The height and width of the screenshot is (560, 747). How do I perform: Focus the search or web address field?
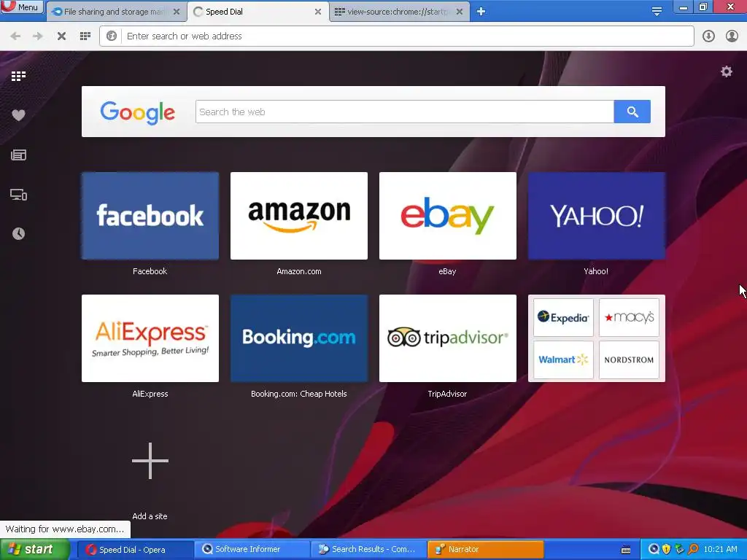tap(396, 36)
